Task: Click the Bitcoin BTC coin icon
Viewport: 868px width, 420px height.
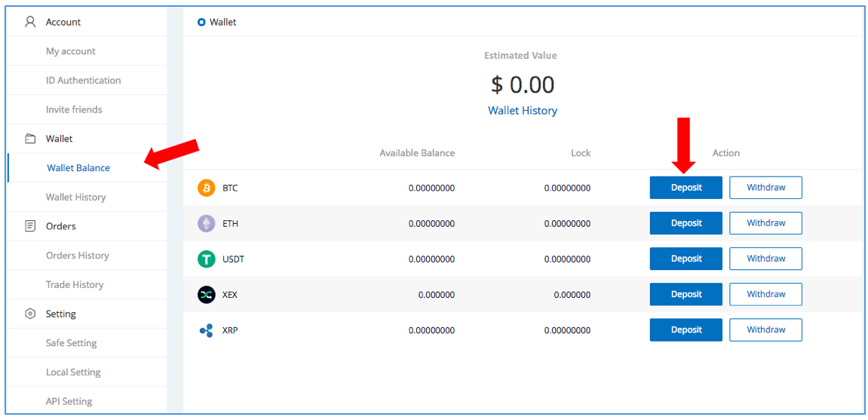Action: 206,188
